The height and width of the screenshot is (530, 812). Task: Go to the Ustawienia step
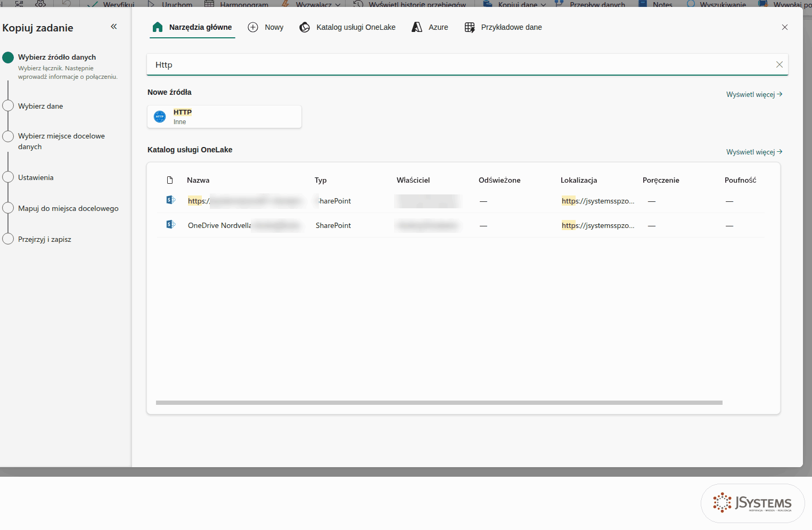tap(36, 177)
